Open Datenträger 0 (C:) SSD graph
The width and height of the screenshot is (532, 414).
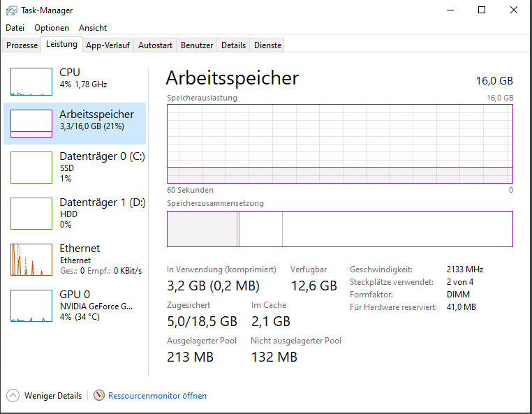tap(31, 165)
